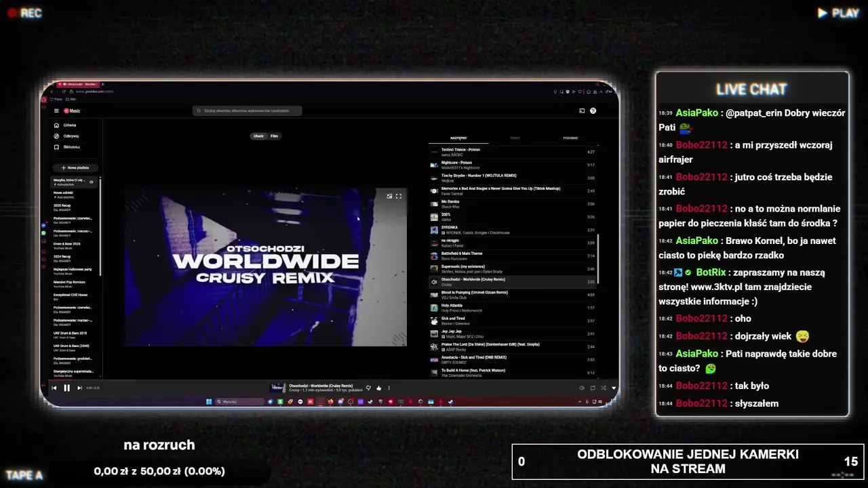
Task: Select Anastacia - Sick and Tired (DNB REMIX)
Action: point(513,360)
